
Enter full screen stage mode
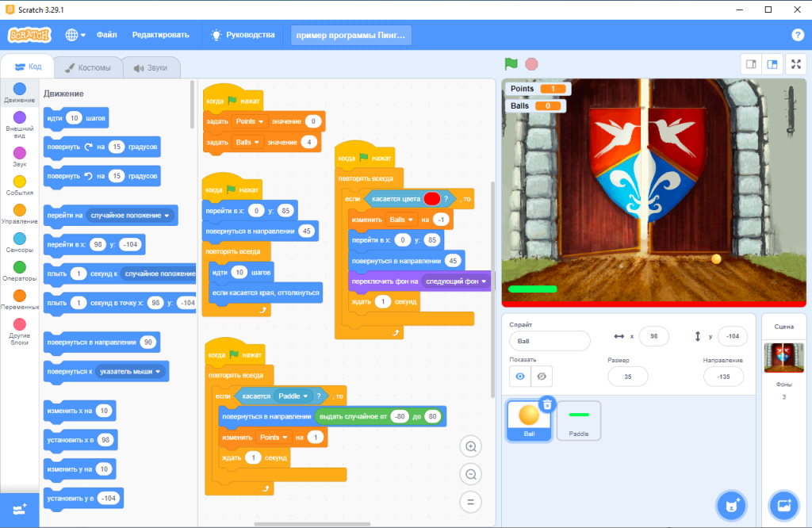[794, 64]
